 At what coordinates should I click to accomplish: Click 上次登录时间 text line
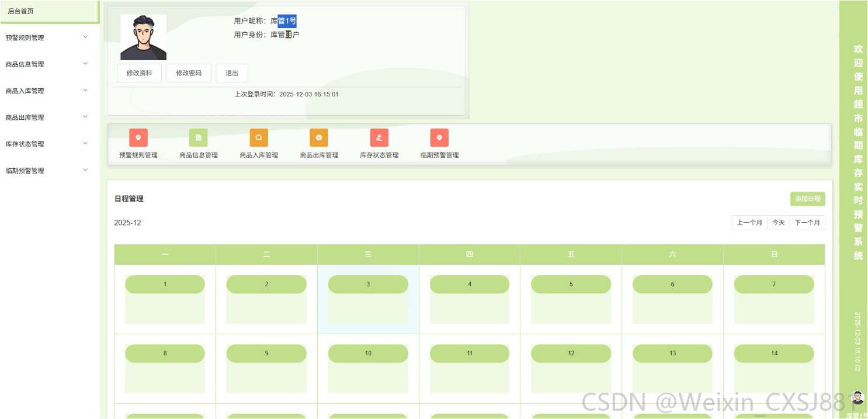[286, 94]
